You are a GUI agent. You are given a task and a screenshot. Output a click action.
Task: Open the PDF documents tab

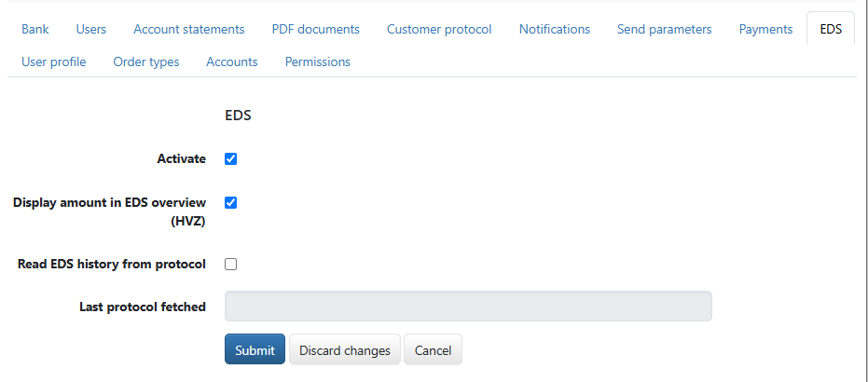(x=315, y=29)
